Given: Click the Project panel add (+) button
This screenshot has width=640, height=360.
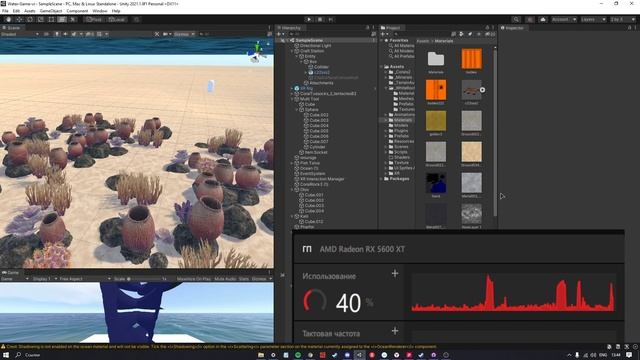Looking at the screenshot, I should pyautogui.click(x=384, y=34).
